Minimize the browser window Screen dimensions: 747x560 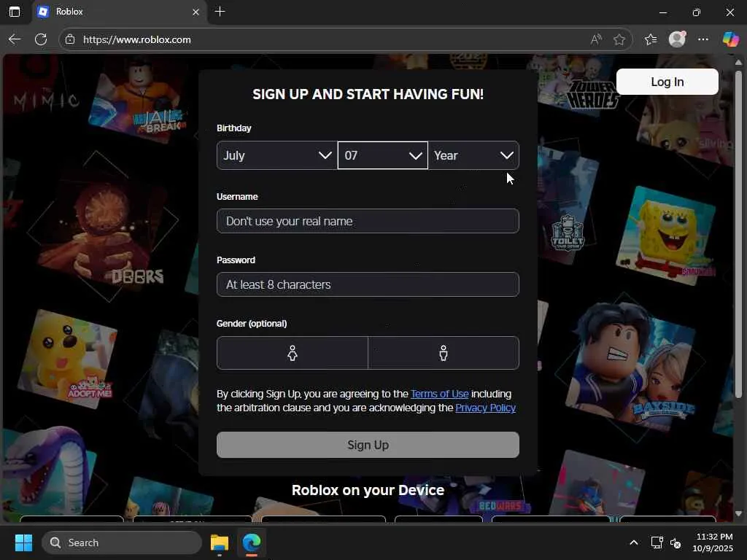(x=662, y=12)
